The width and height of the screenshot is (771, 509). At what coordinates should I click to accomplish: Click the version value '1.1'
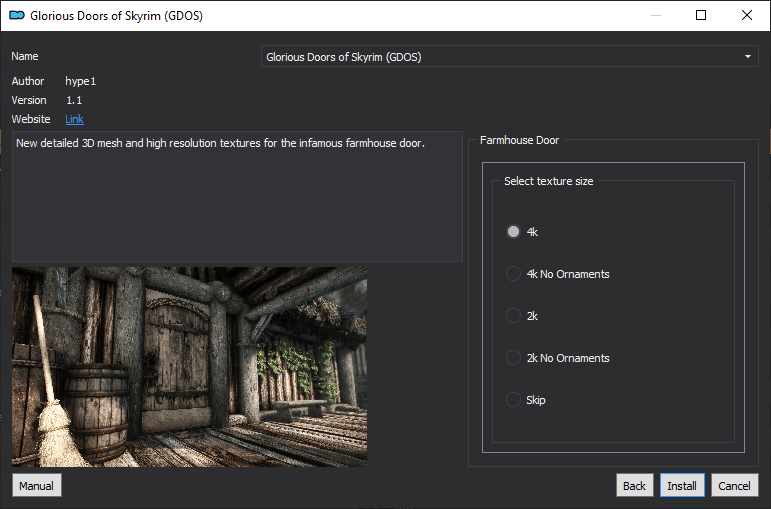[x=74, y=100]
